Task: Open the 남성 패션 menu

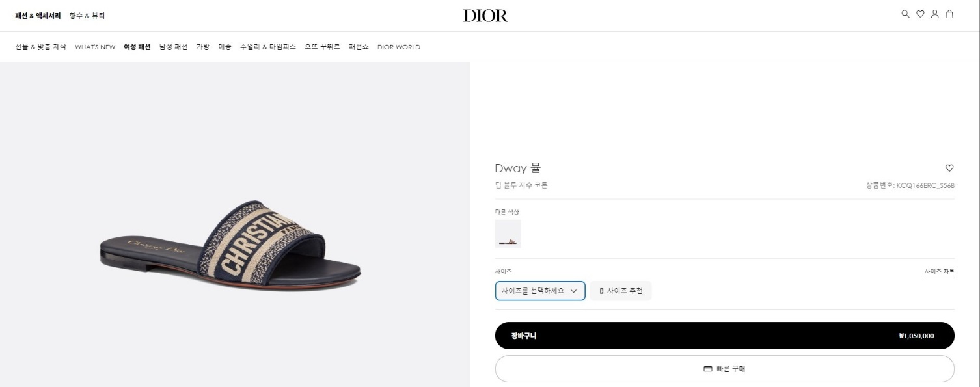Action: 173,47
